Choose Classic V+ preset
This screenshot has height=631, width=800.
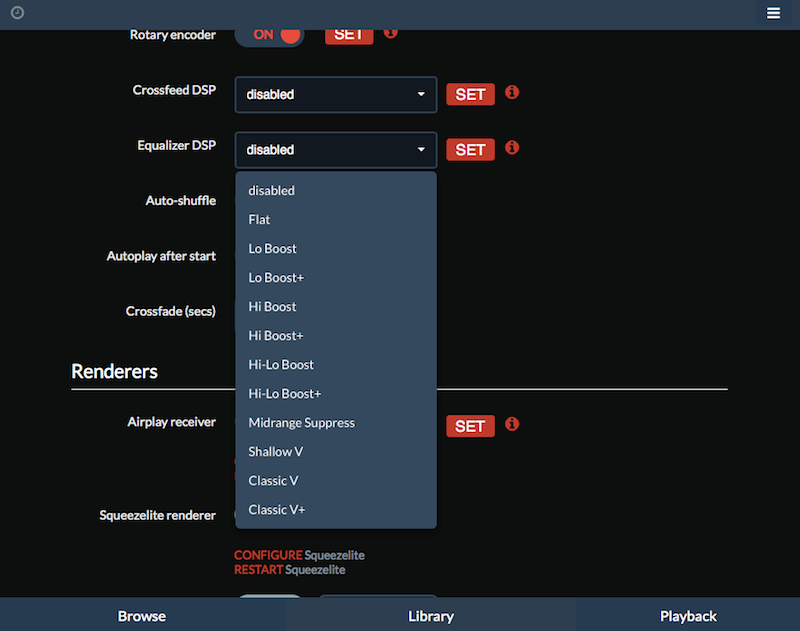click(x=336, y=510)
